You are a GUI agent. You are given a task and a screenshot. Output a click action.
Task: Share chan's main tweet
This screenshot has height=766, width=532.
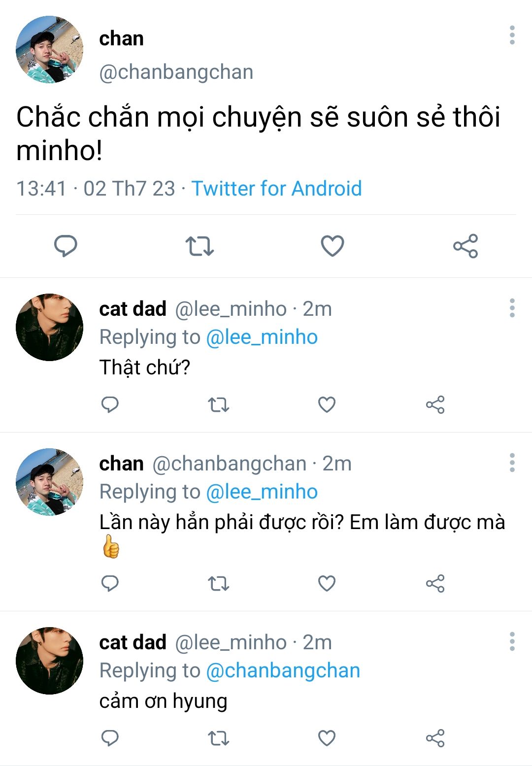(465, 246)
